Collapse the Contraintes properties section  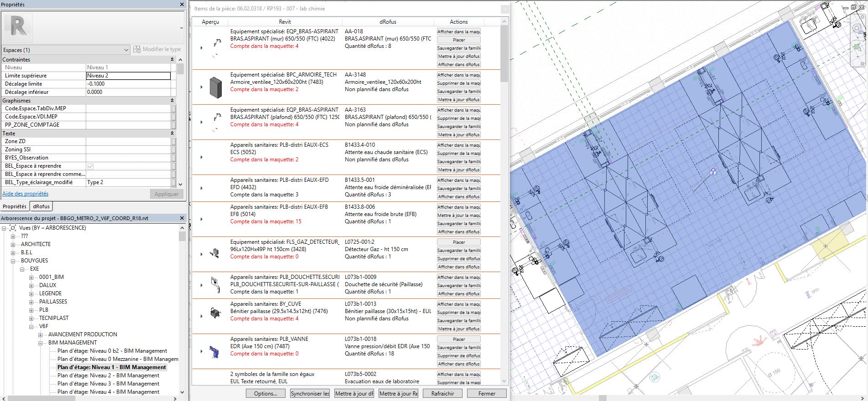pos(172,60)
